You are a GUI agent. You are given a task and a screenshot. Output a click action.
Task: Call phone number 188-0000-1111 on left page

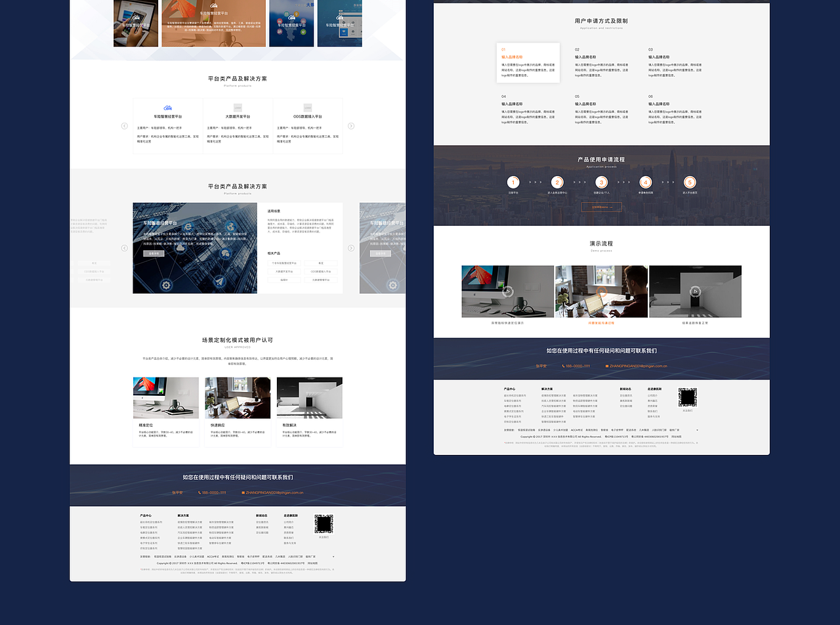tap(213, 492)
